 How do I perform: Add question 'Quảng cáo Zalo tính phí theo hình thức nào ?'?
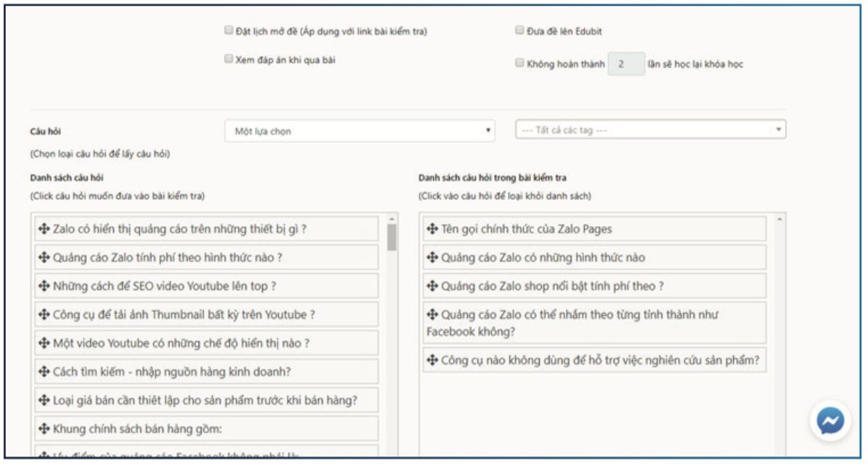pos(206,257)
